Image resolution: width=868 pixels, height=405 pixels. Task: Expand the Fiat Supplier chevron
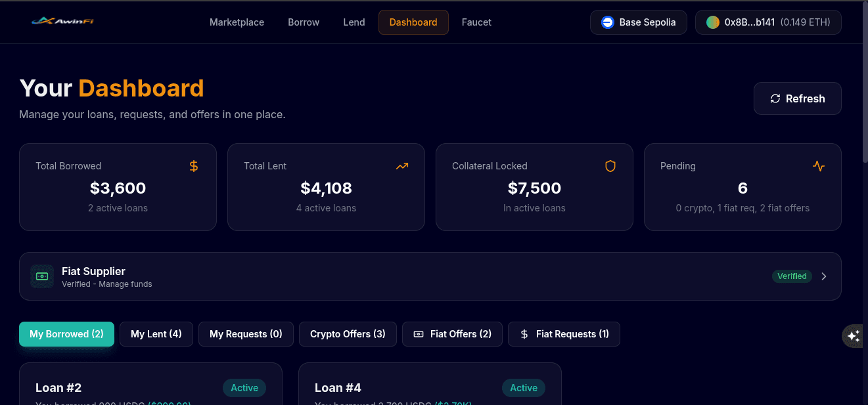(x=824, y=276)
